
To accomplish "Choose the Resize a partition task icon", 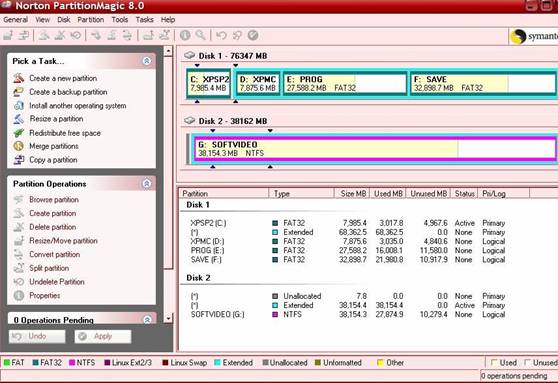I will pyautogui.click(x=19, y=119).
